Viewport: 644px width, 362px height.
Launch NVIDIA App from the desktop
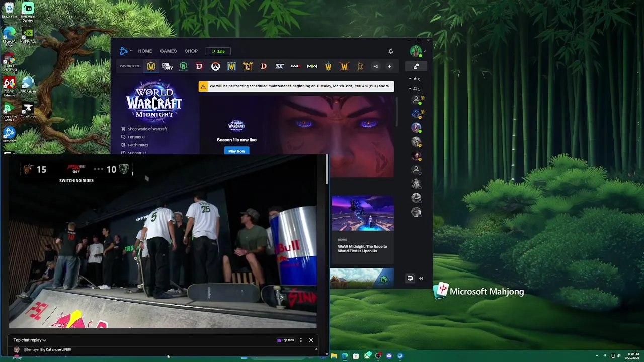(x=28, y=36)
